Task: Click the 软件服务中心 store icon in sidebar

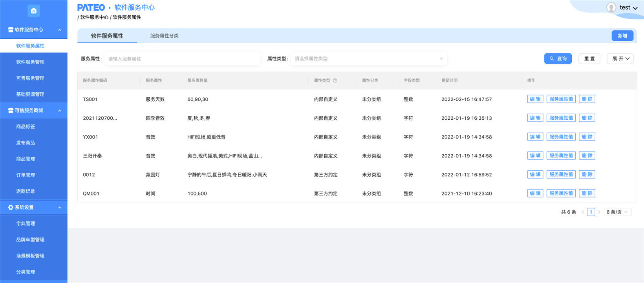Action: 11,30
